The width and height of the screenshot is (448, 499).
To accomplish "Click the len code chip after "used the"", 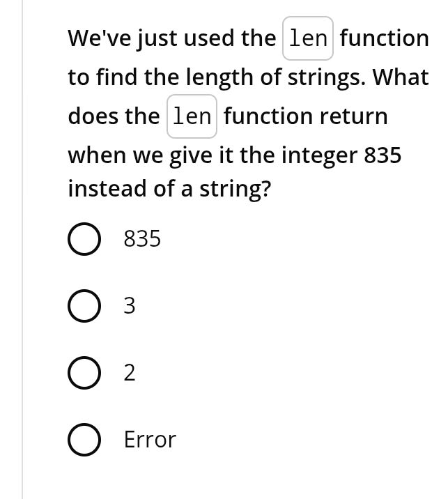I will (308, 38).
